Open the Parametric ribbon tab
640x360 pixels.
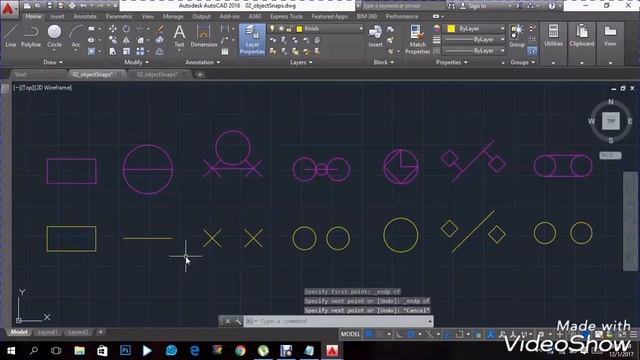pos(119,16)
